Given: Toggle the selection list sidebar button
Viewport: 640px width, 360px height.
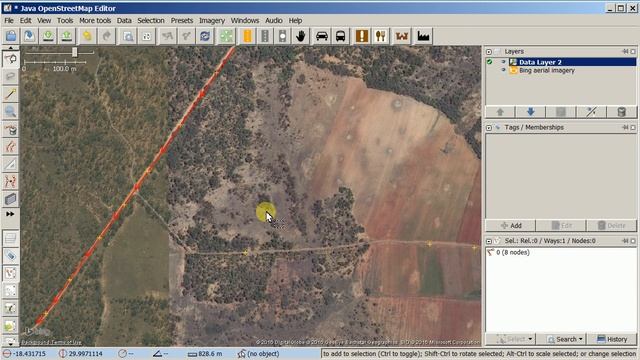Looking at the screenshot, I should pyautogui.click(x=11, y=273).
